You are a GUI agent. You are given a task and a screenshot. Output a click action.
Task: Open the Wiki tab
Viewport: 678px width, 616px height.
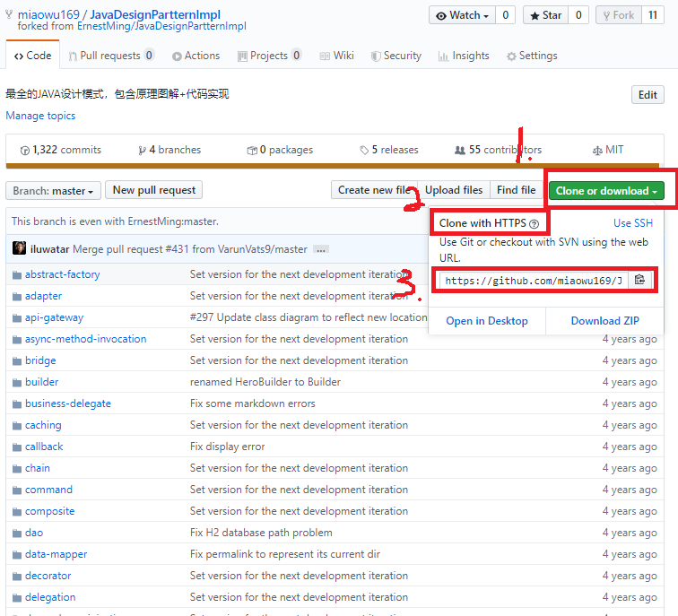[x=337, y=56]
